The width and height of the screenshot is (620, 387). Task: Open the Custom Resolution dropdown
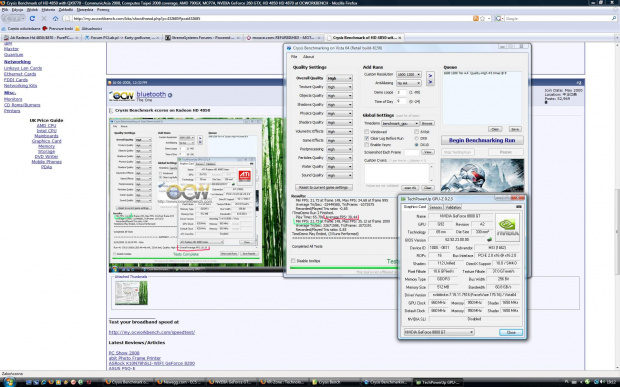coord(409,74)
